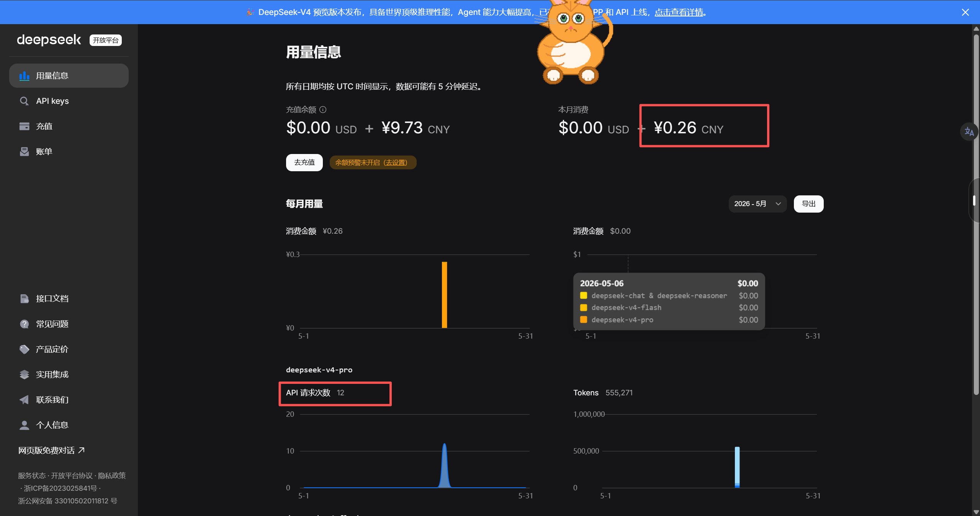This screenshot has width=980, height=516.
Task: Click the bill icon next to 账单
Action: point(25,152)
